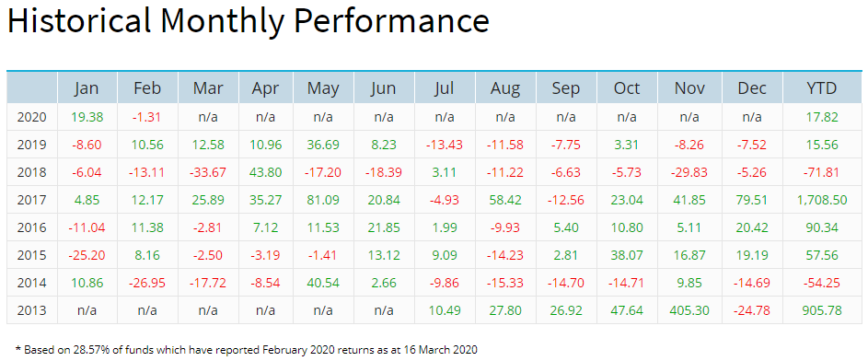The image size is (868, 361).
Task: Click the Aug column header
Action: (x=504, y=88)
